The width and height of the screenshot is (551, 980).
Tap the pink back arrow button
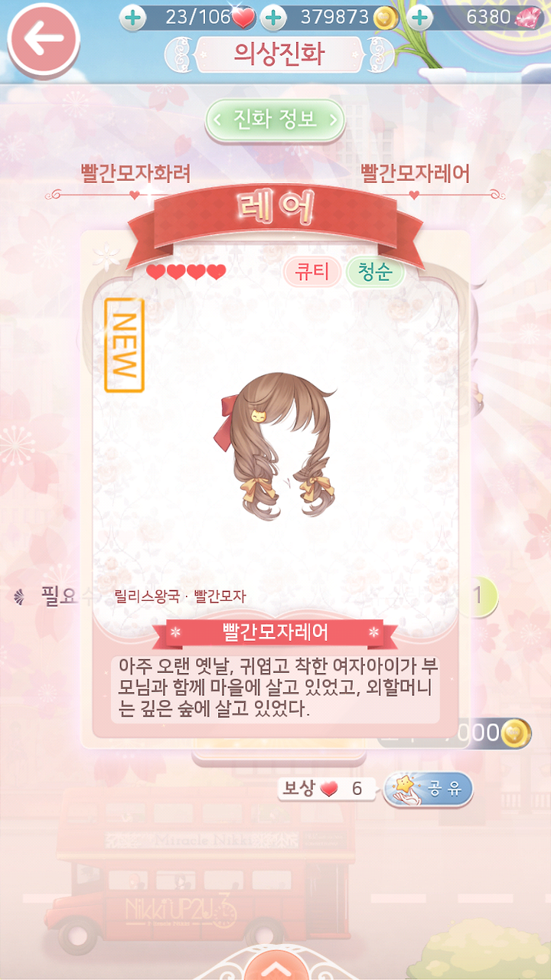point(43,40)
